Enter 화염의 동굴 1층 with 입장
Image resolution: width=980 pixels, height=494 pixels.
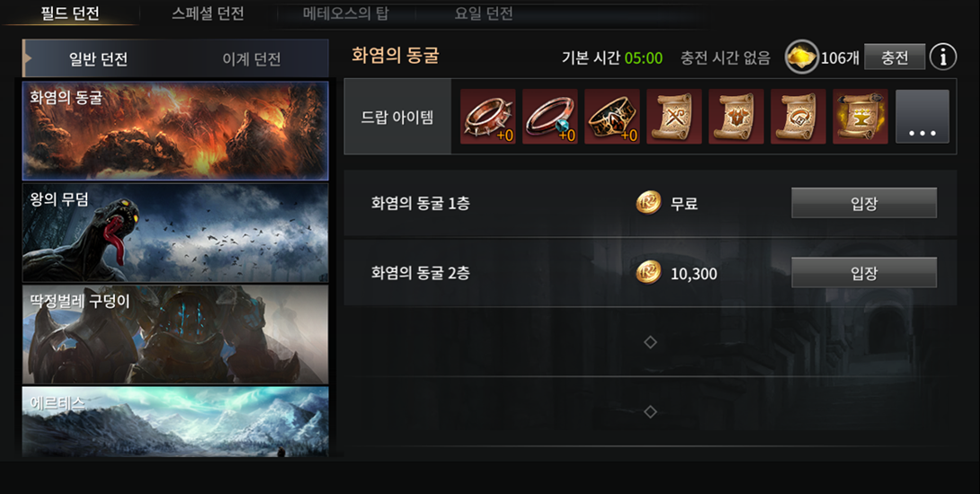pos(864,203)
